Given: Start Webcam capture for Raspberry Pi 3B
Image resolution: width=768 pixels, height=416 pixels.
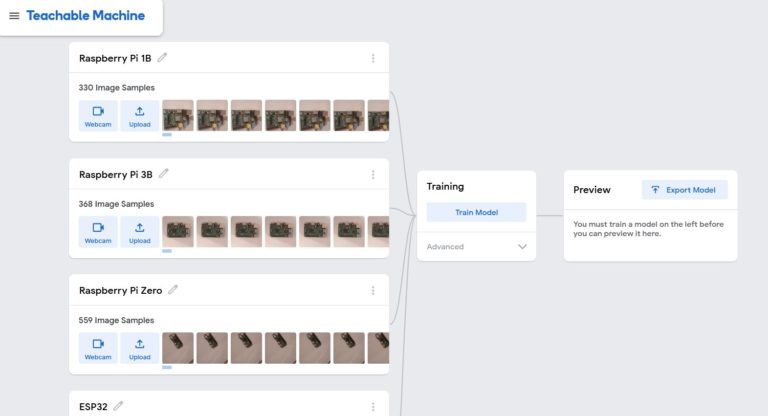Looking at the screenshot, I should 98,232.
